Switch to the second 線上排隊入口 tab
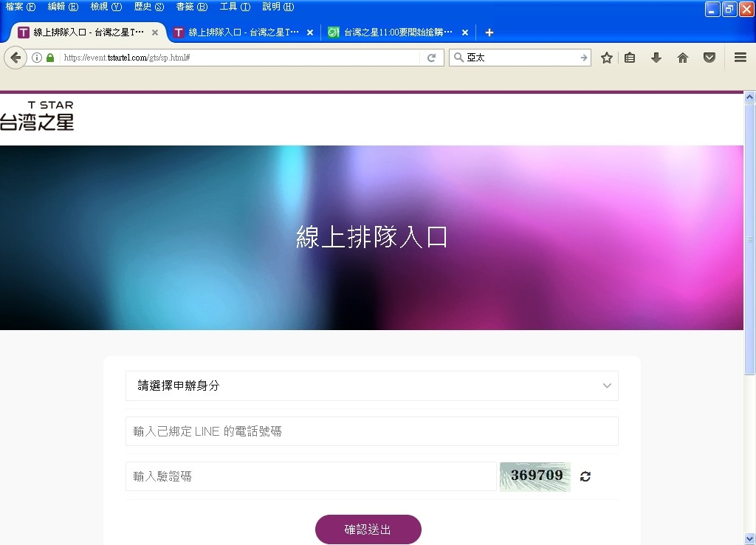This screenshot has width=756, height=545. click(244, 32)
